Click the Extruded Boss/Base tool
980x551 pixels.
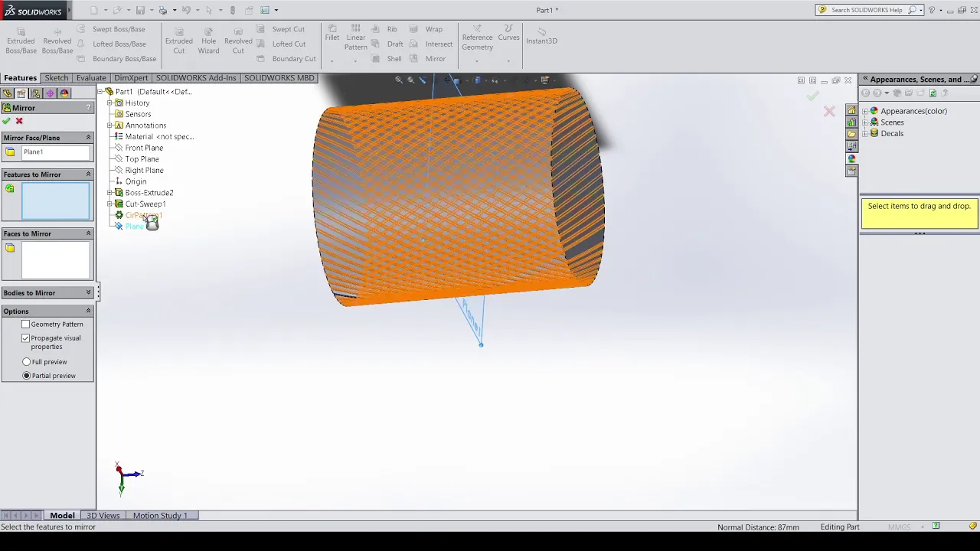21,41
